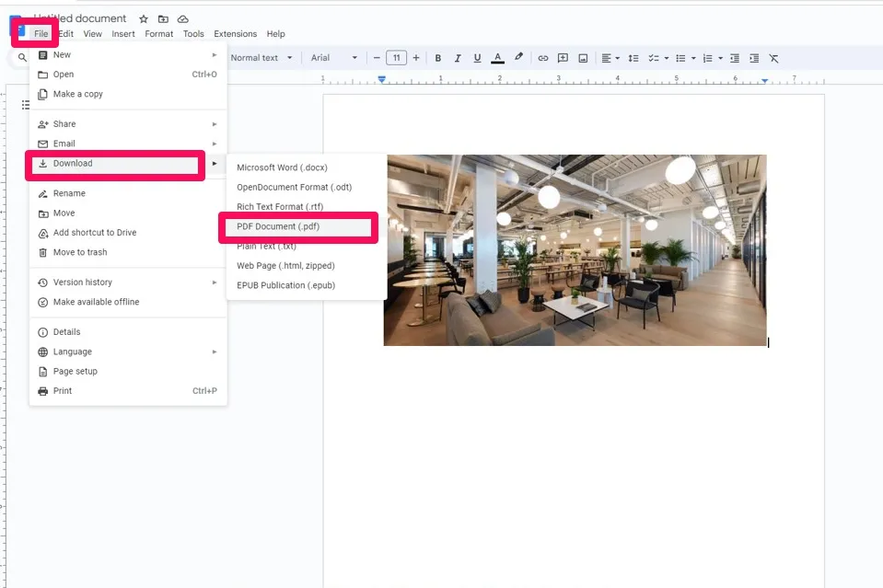Apply italic formatting

pyautogui.click(x=457, y=57)
